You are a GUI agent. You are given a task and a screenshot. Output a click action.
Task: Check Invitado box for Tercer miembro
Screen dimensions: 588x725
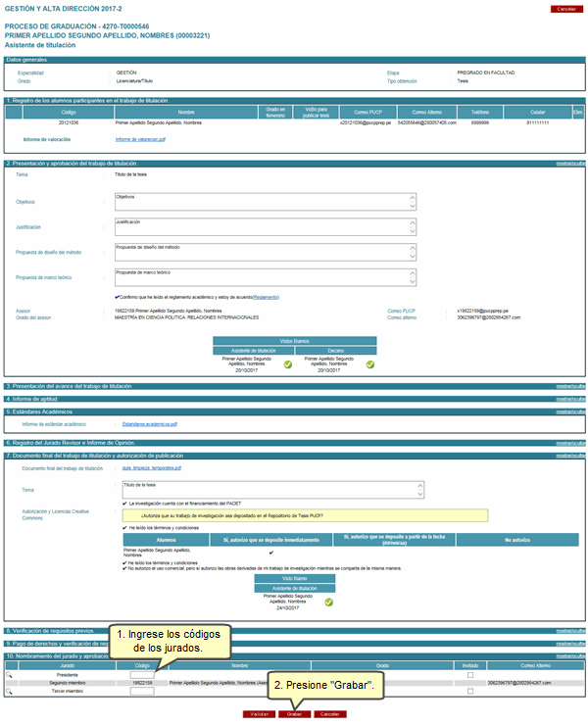pos(470,692)
